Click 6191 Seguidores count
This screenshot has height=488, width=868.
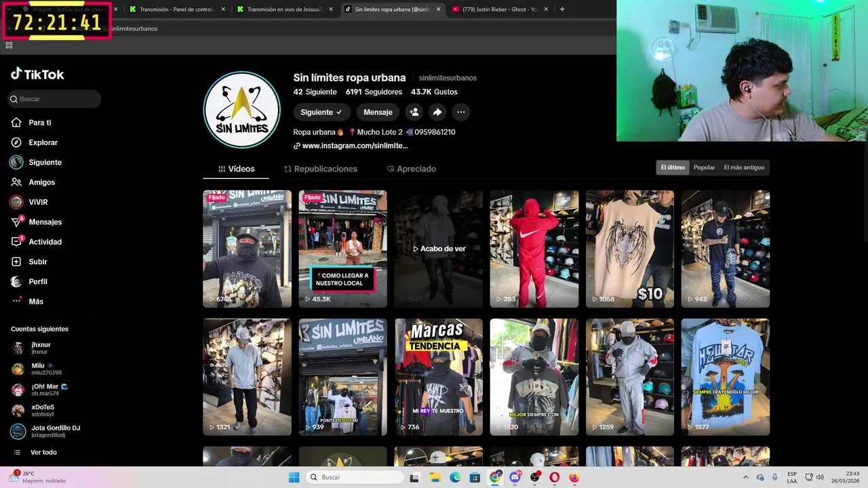pos(374,91)
